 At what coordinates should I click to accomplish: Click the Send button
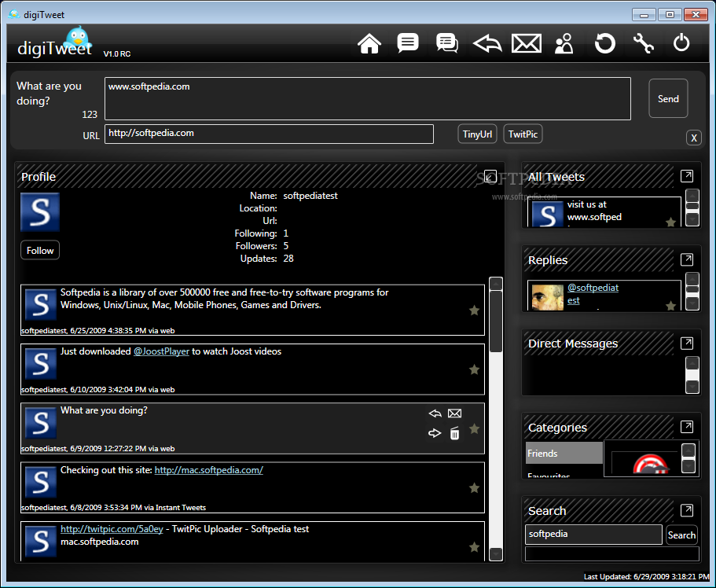coord(668,99)
